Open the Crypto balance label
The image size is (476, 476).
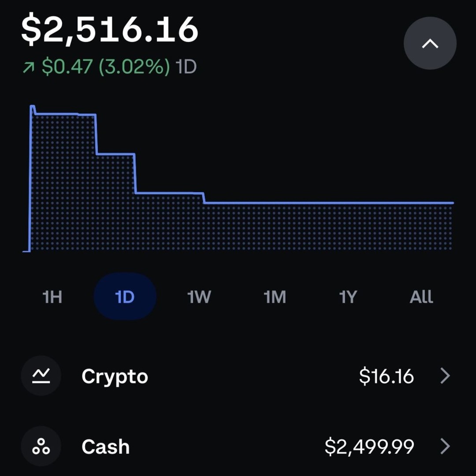(115, 377)
